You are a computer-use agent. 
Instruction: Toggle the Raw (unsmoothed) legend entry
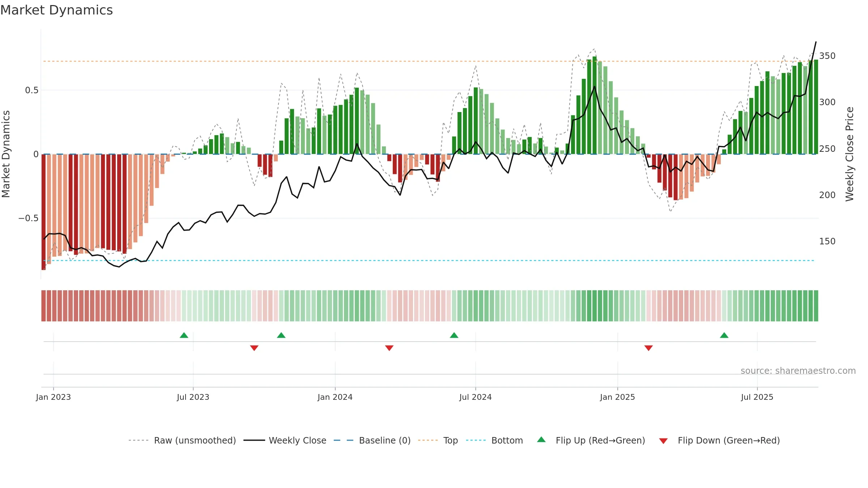pyautogui.click(x=182, y=440)
